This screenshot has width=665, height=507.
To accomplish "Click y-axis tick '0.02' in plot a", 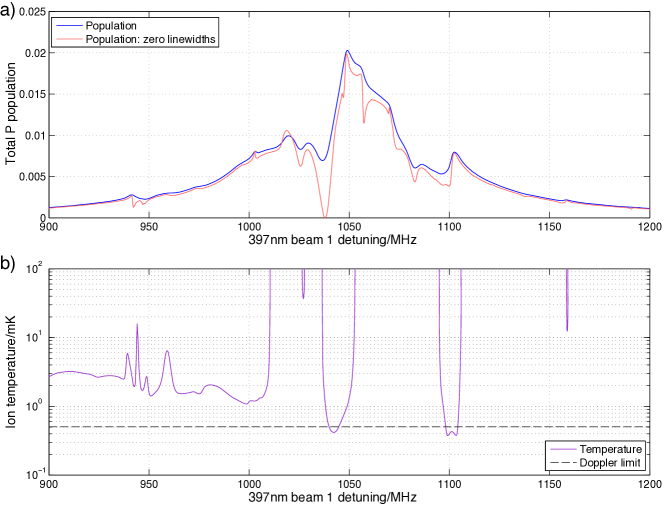I will (36, 53).
